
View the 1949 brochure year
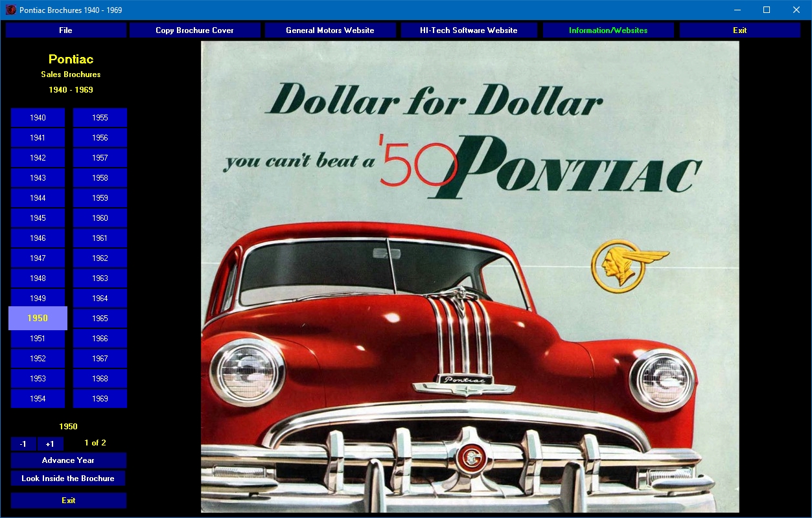pyautogui.click(x=38, y=298)
